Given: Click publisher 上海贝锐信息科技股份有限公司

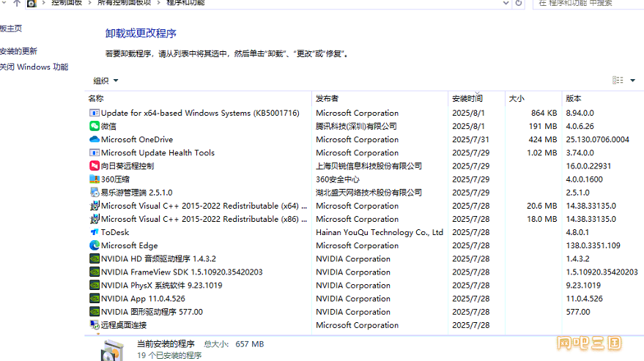Looking at the screenshot, I should coord(369,166).
